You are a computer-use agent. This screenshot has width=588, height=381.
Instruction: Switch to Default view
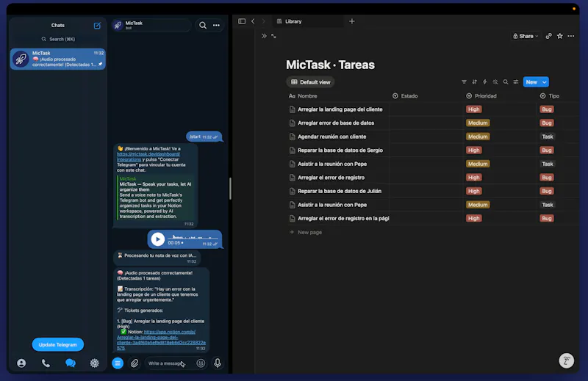[310, 82]
